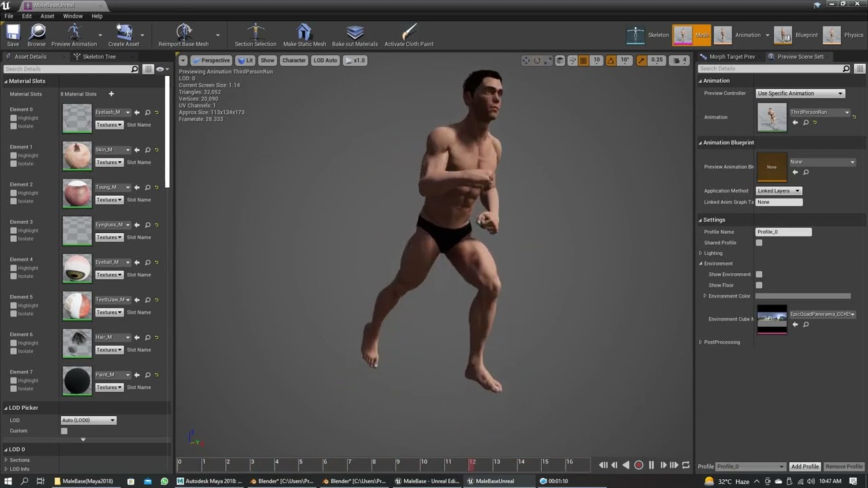Viewport: 868px width, 488px height.
Task: Enable Show Environment checkbox
Action: 759,274
